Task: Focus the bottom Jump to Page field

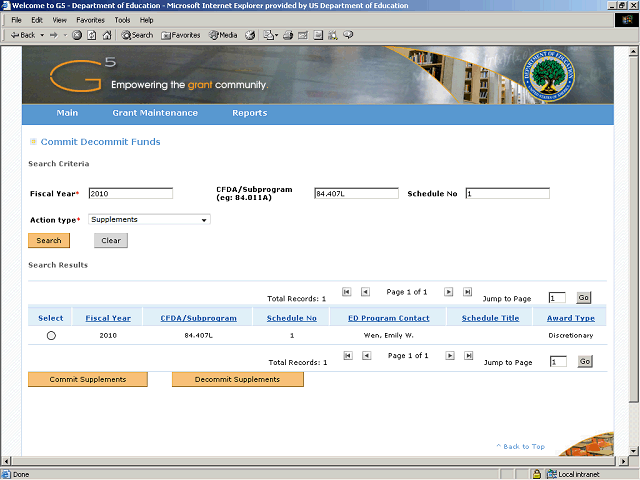Action: point(558,362)
